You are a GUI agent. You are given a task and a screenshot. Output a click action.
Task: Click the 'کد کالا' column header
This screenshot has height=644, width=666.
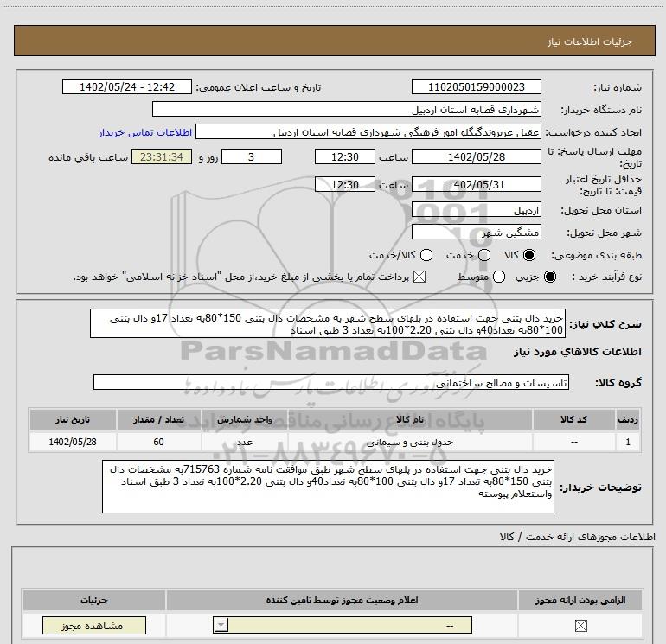click(573, 419)
